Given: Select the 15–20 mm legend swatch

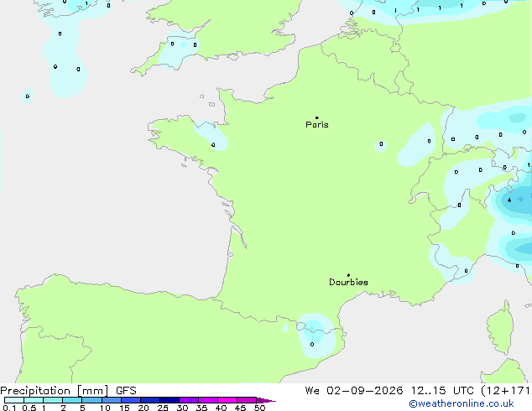Looking at the screenshot, I should pos(131,400).
